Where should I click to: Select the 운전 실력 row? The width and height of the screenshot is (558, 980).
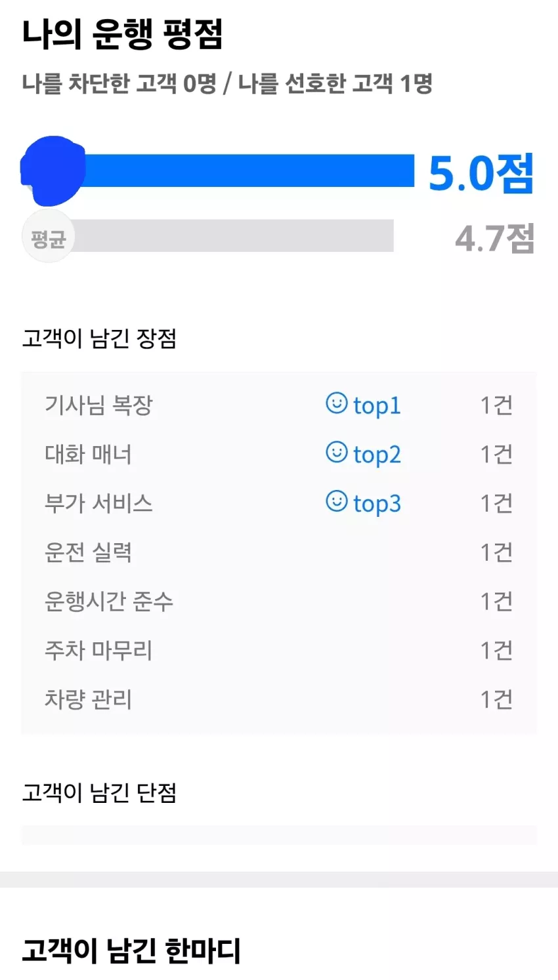click(279, 552)
